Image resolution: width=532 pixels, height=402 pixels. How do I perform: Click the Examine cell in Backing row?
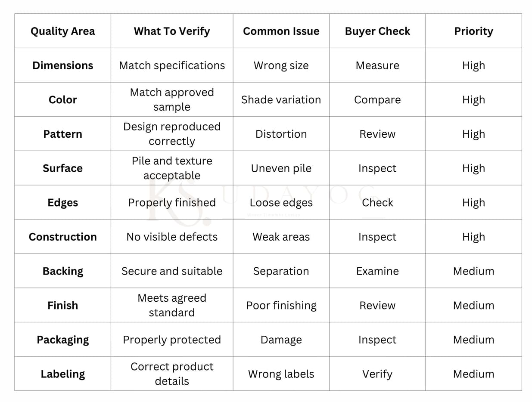pyautogui.click(x=377, y=271)
